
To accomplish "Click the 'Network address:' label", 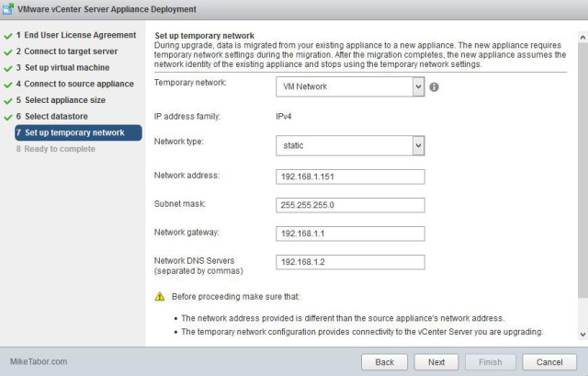I will click(187, 176).
